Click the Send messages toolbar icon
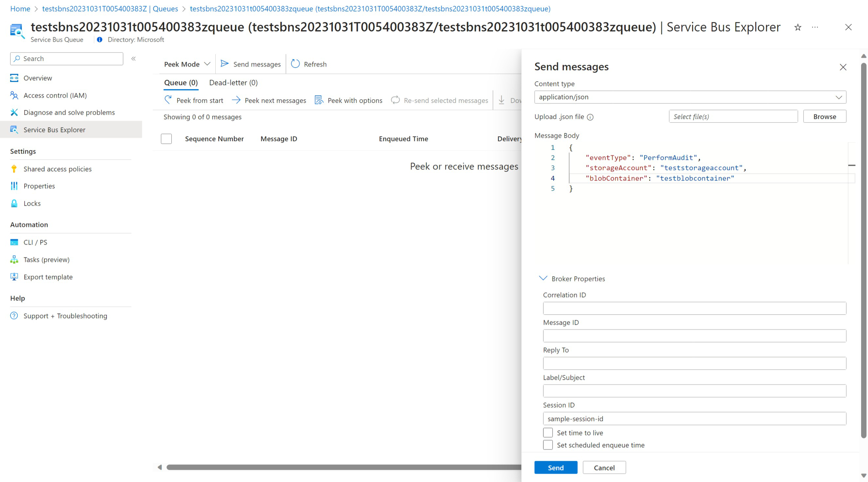 point(250,64)
